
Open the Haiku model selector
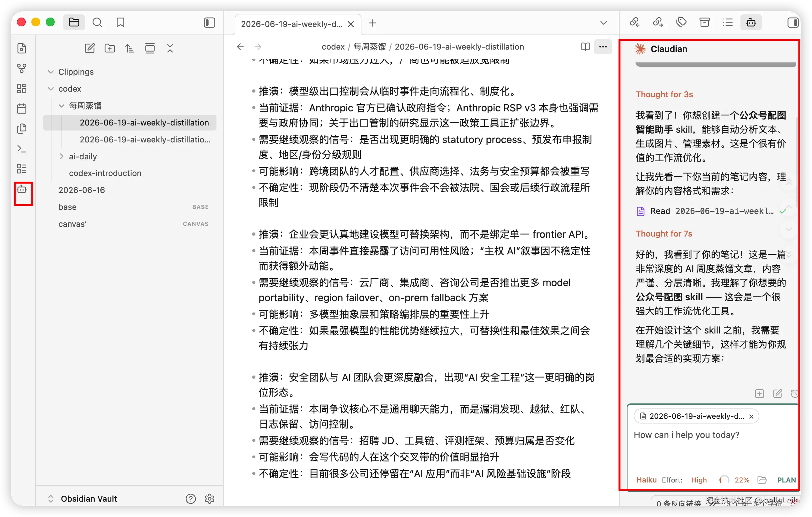click(646, 480)
